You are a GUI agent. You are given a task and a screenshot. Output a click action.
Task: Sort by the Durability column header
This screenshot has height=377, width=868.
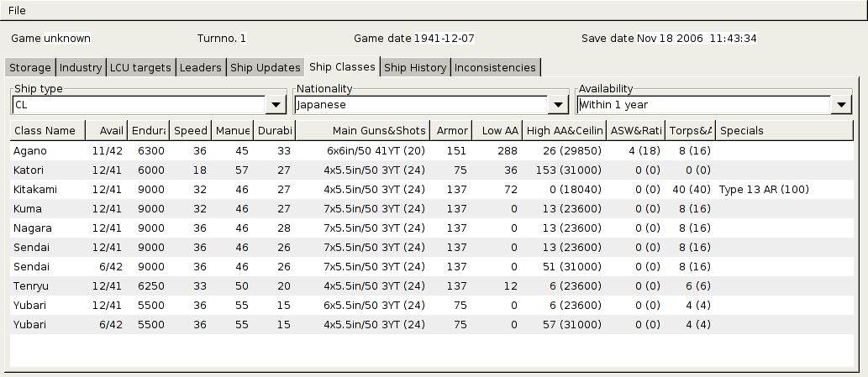click(275, 130)
